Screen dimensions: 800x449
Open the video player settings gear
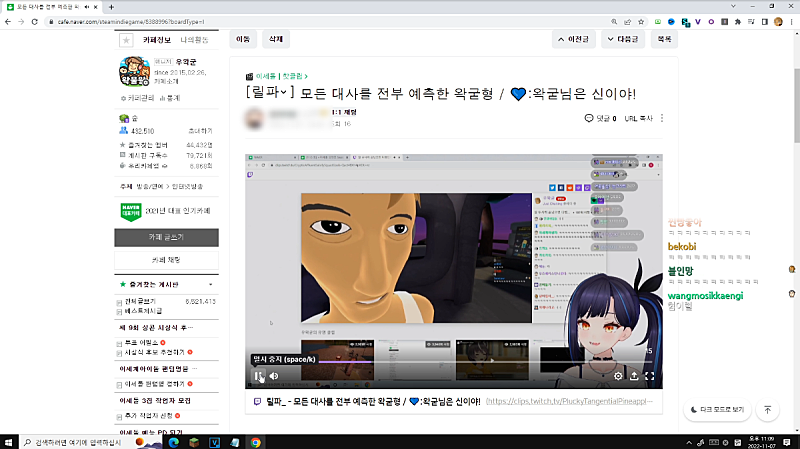tap(618, 376)
